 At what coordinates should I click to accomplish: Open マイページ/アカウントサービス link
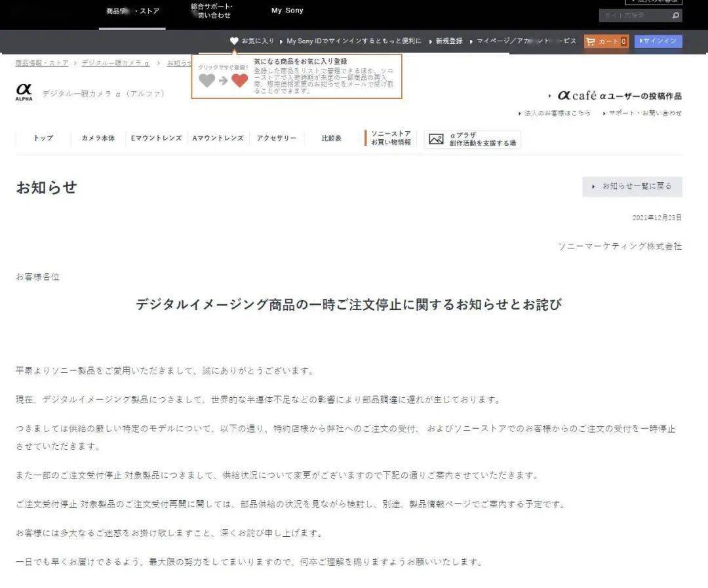tap(526, 41)
